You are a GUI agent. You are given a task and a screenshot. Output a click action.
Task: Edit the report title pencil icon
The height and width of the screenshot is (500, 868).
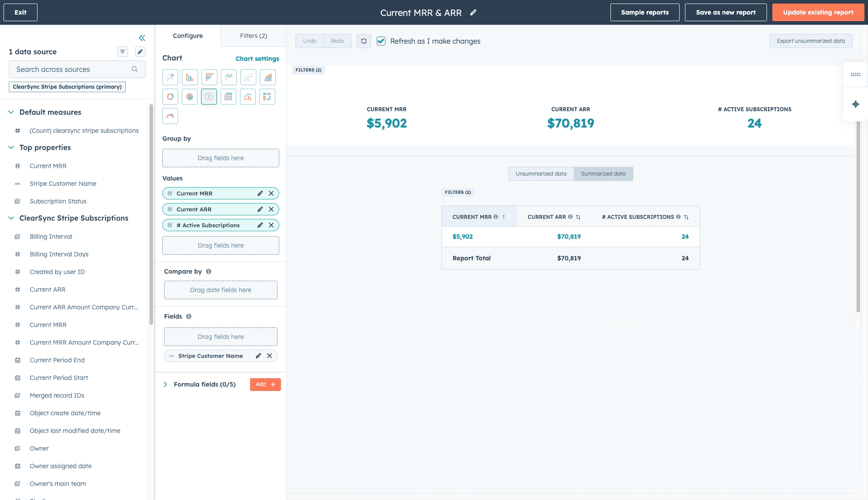point(473,13)
